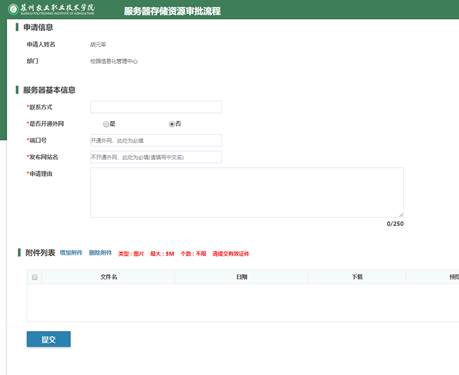The width and height of the screenshot is (459, 375).
Task: Click the 删除附件 link
Action: (x=100, y=253)
